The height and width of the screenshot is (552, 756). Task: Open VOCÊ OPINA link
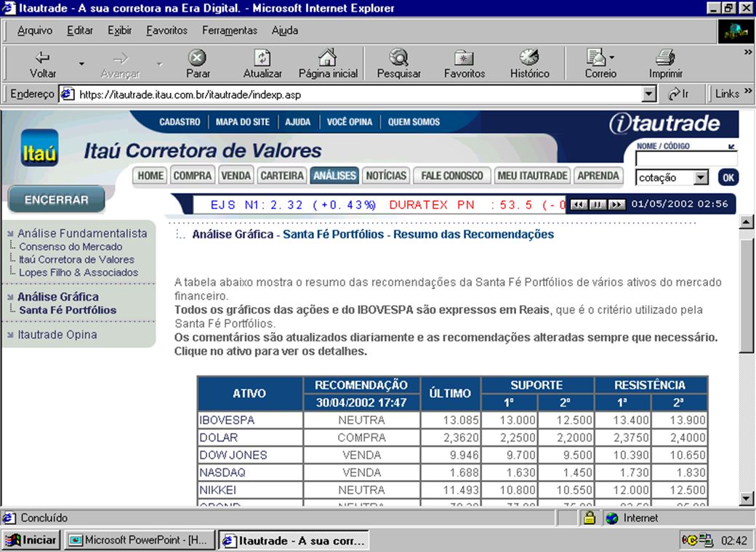click(x=350, y=122)
